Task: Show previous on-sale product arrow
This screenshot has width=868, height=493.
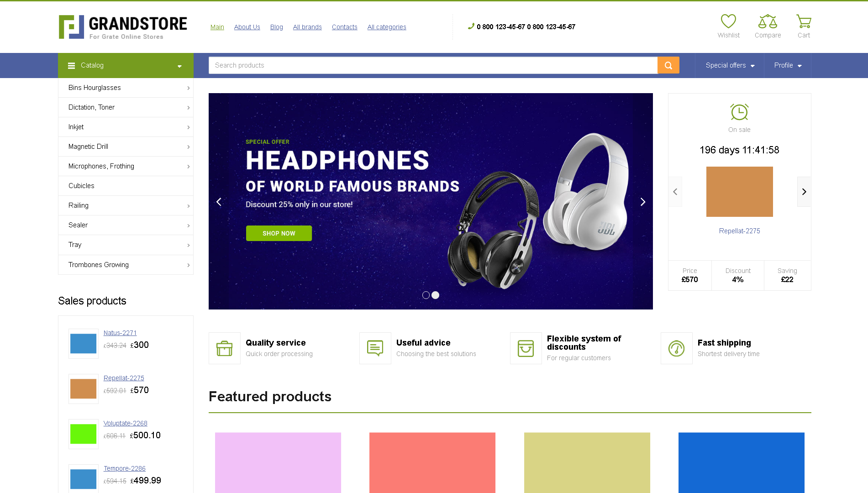Action: (x=675, y=192)
